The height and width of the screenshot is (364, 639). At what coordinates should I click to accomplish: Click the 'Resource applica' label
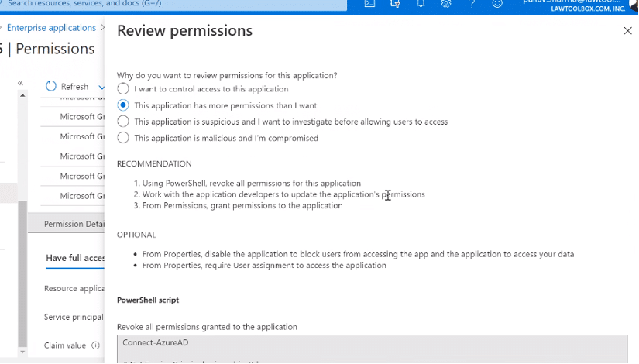point(74,289)
